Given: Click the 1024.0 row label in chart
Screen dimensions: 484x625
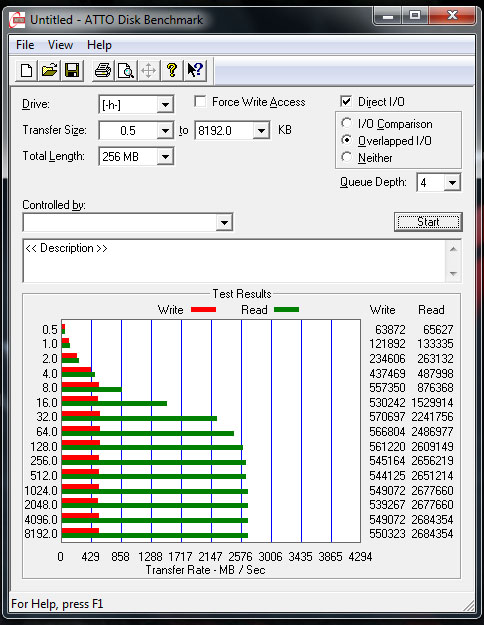Looking at the screenshot, I should pyautogui.click(x=41, y=490).
